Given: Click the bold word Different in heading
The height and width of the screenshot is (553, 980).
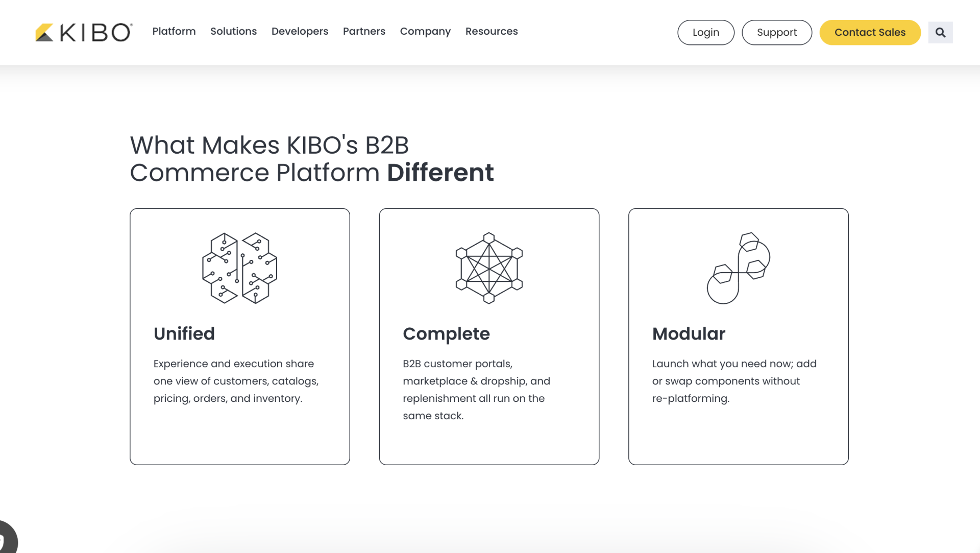Looking at the screenshot, I should (440, 173).
